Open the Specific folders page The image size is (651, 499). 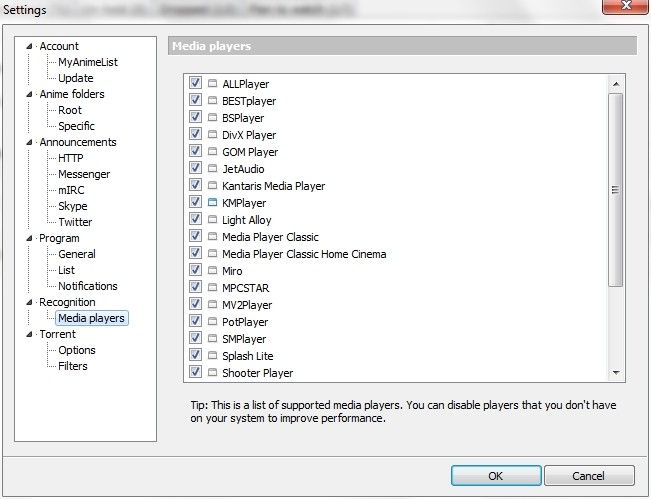click(76, 126)
